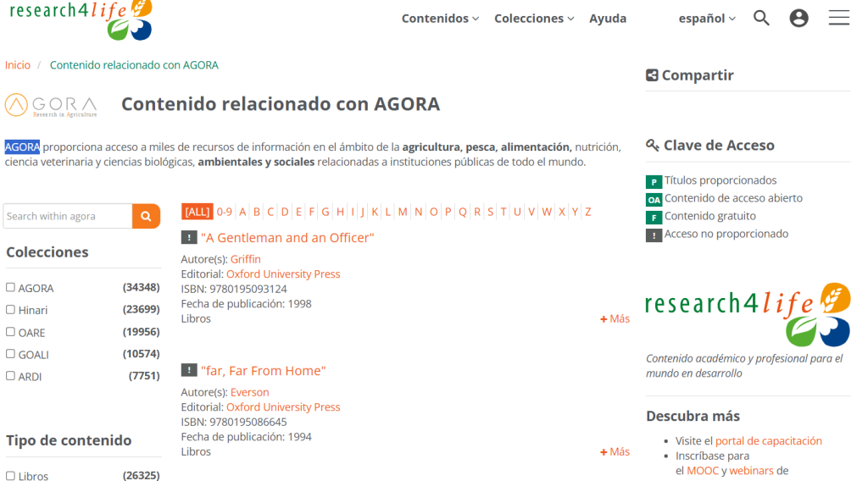Filter titles by letter P

(x=448, y=212)
